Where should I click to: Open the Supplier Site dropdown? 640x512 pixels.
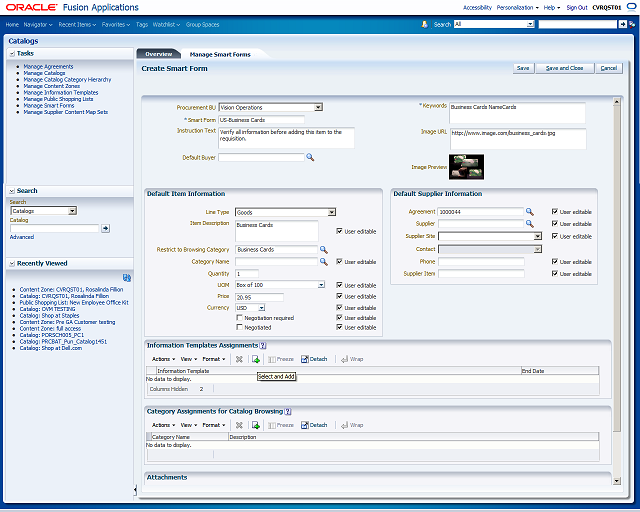(538, 236)
